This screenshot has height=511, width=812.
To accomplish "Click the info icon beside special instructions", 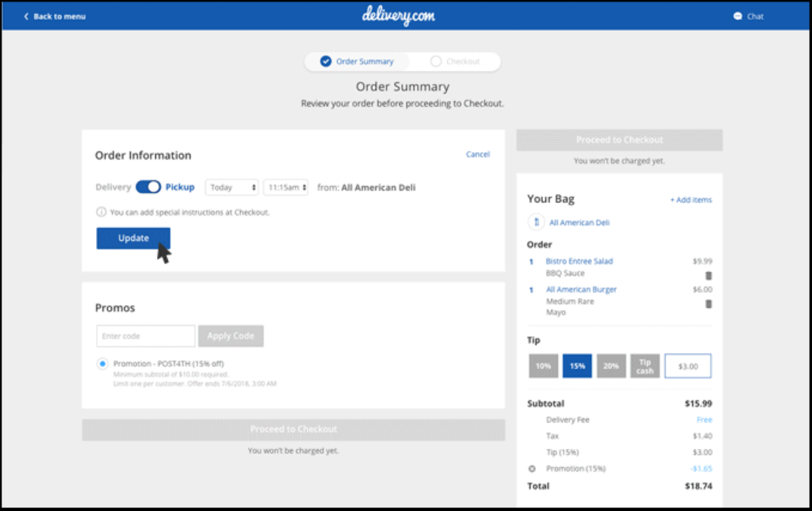I will [x=101, y=212].
